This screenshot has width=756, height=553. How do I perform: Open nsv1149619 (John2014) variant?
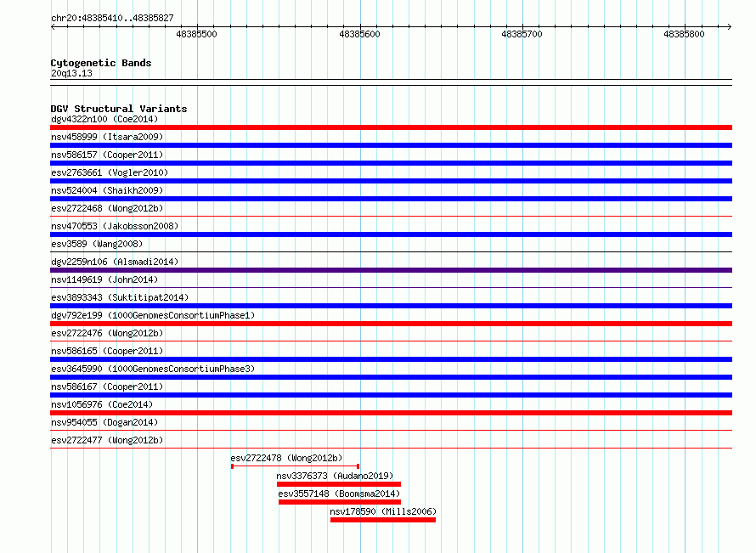pyautogui.click(x=104, y=279)
